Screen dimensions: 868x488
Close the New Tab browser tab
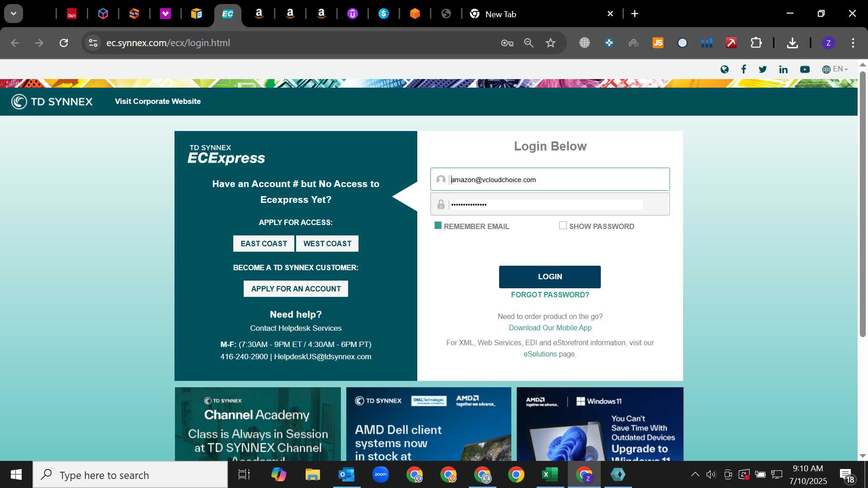coord(610,14)
